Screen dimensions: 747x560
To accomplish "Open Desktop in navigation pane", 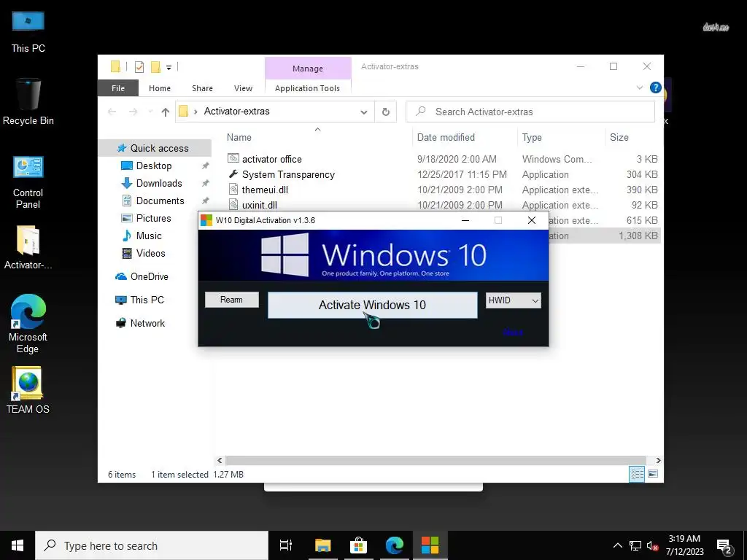I will click(x=153, y=166).
